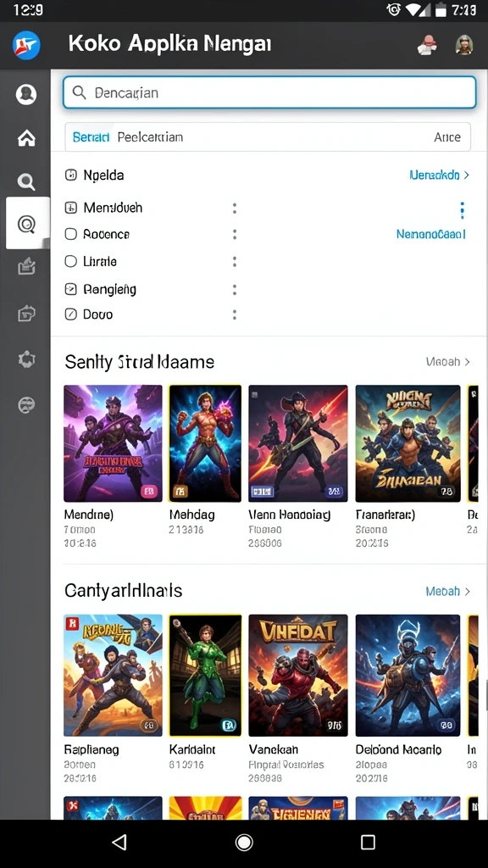This screenshot has width=488, height=868.
Task: Tap the Android home button
Action: tap(243, 842)
